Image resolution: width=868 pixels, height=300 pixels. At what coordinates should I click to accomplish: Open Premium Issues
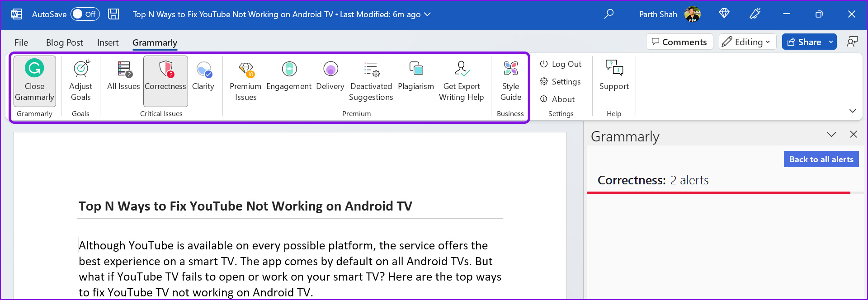point(245,81)
